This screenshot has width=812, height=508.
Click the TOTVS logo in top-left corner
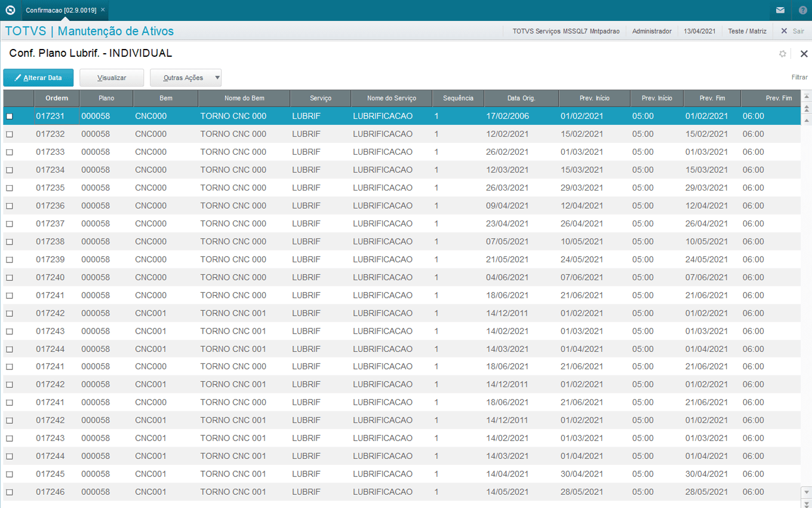(10, 10)
